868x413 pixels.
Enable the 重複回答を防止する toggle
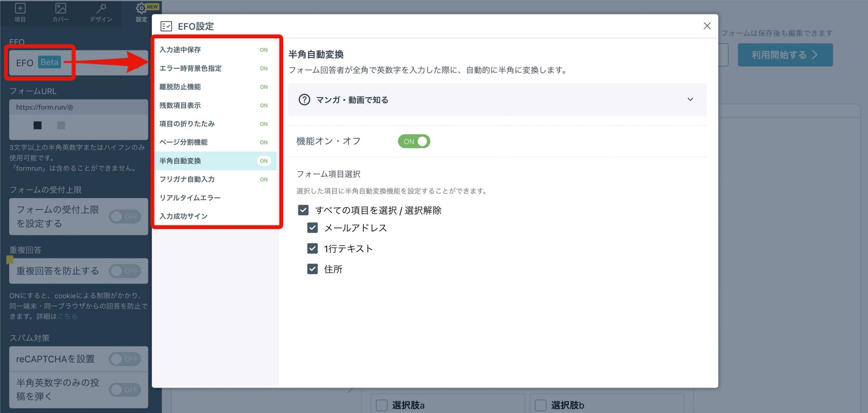(125, 271)
